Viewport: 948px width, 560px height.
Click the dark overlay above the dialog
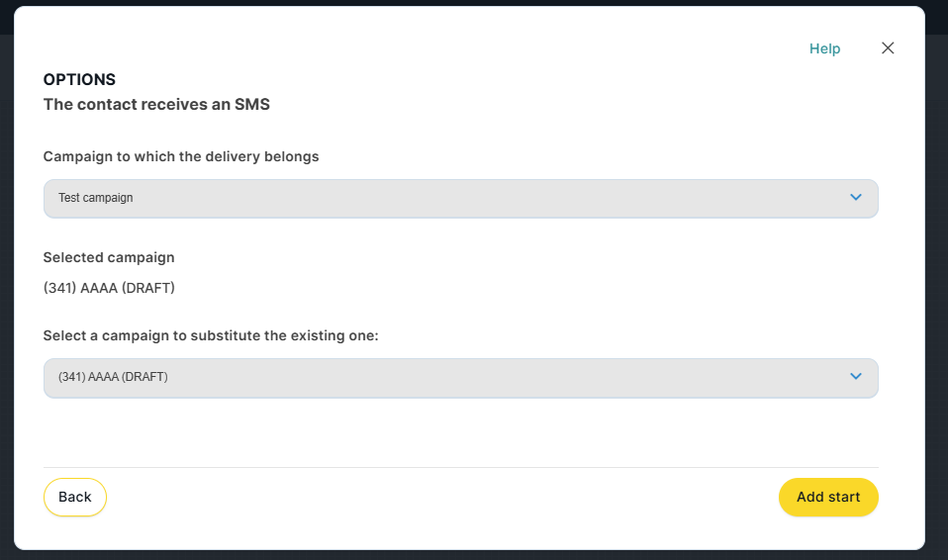click(x=474, y=2)
